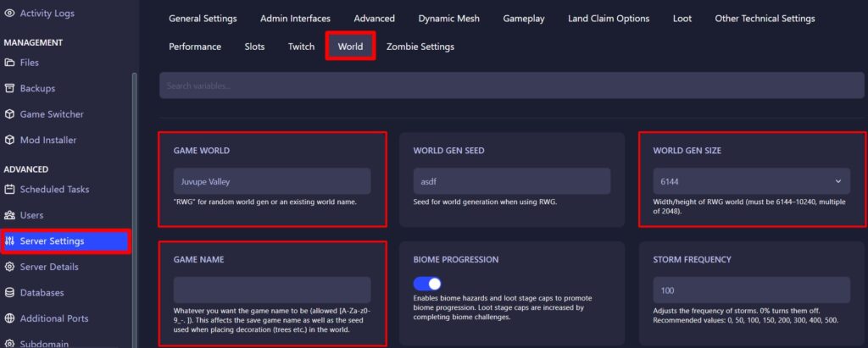Click the Game Switcher cube icon
The width and height of the screenshot is (868, 348).
pyautogui.click(x=10, y=114)
